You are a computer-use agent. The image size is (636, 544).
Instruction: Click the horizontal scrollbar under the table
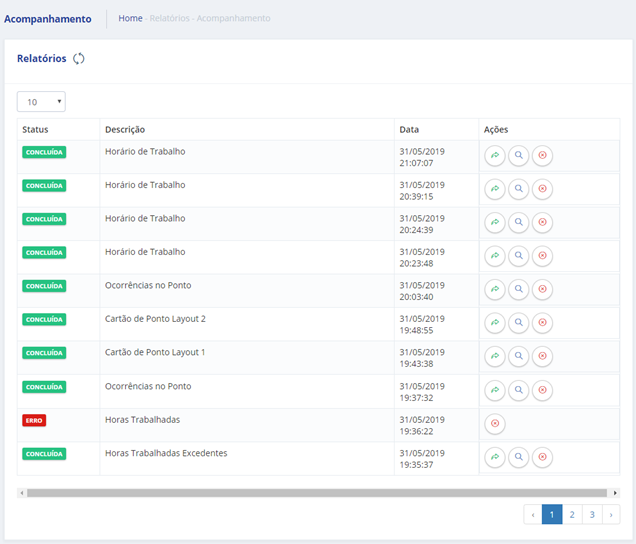click(318, 493)
